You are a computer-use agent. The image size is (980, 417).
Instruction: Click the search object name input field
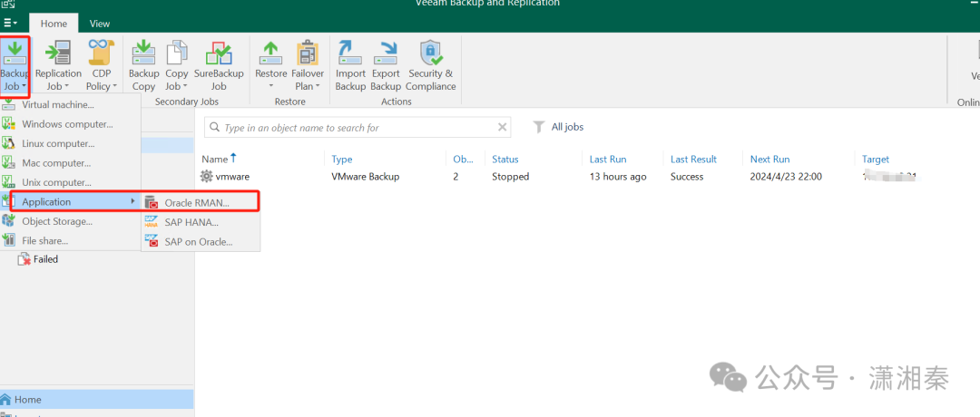coord(359,127)
